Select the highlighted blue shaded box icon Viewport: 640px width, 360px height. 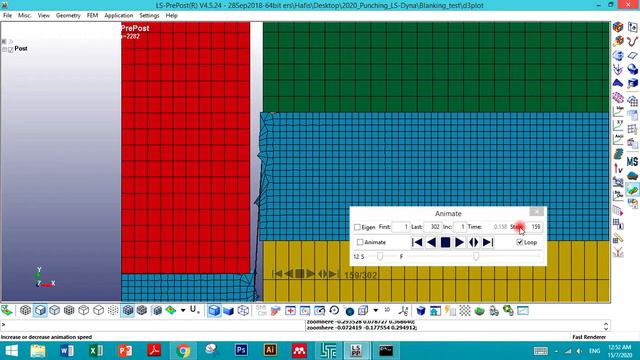point(214,311)
